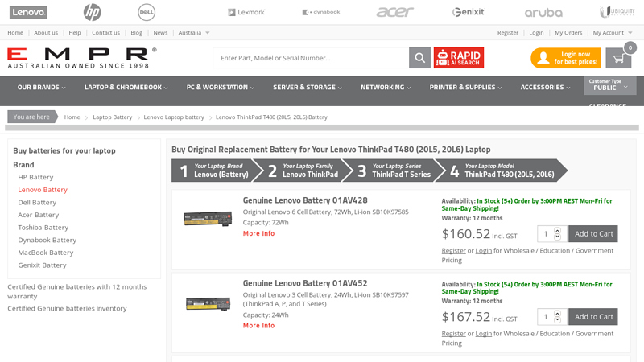
Task: Open the shopping cart icon
Action: (618, 58)
